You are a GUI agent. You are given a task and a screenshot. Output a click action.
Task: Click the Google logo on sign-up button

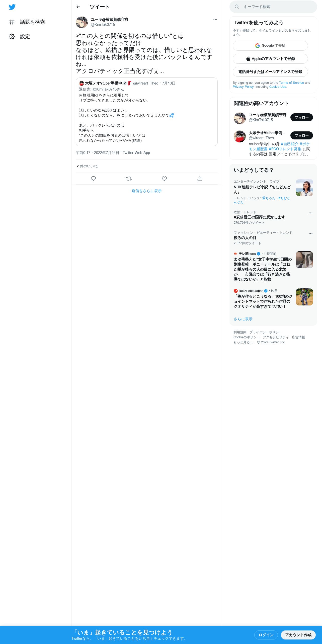258,46
